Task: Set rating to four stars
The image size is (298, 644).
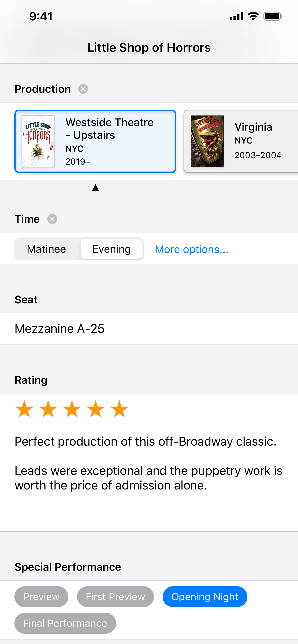Action: [96, 409]
